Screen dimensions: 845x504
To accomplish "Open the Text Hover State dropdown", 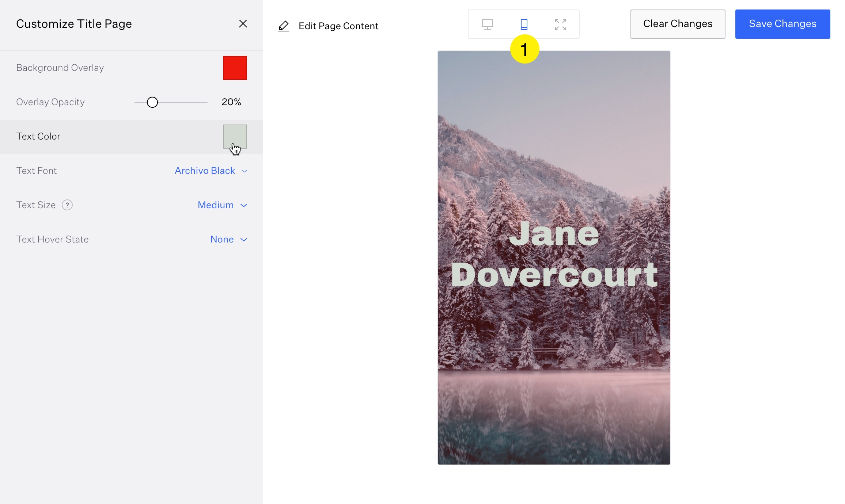I will coord(229,239).
